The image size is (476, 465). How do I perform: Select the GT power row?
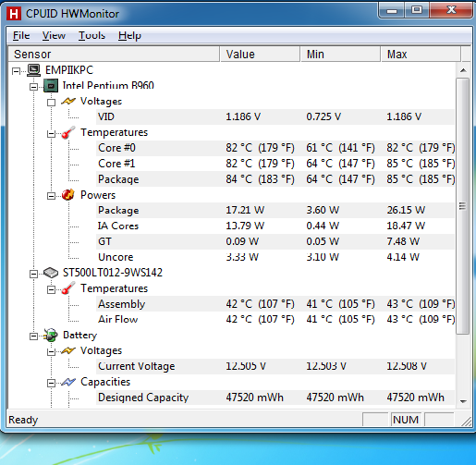275,241
